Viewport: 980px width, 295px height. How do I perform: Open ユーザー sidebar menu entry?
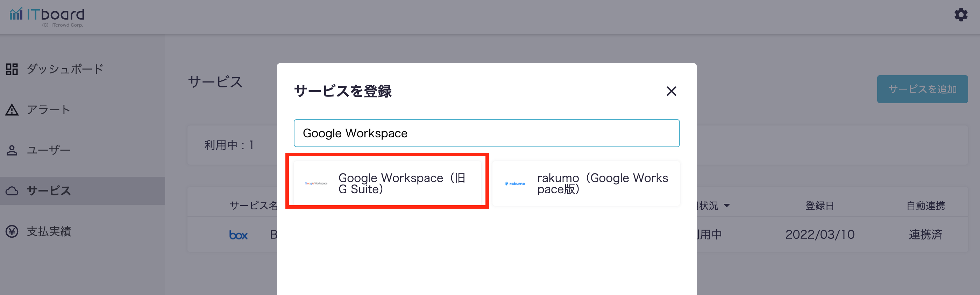[49, 151]
